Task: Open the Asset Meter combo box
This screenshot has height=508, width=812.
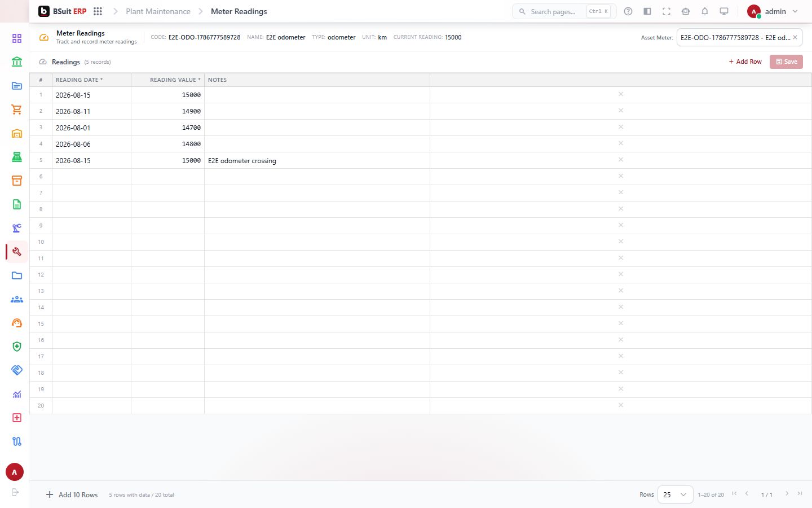Action: pos(739,37)
